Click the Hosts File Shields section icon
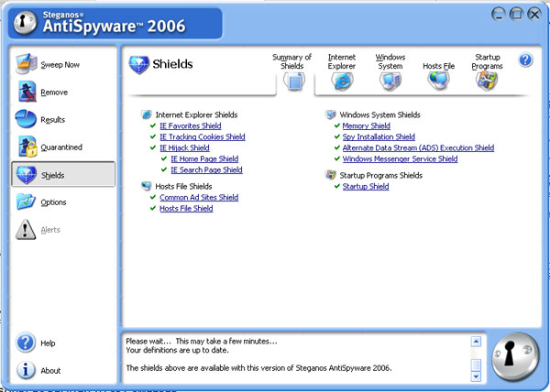 pos(147,186)
